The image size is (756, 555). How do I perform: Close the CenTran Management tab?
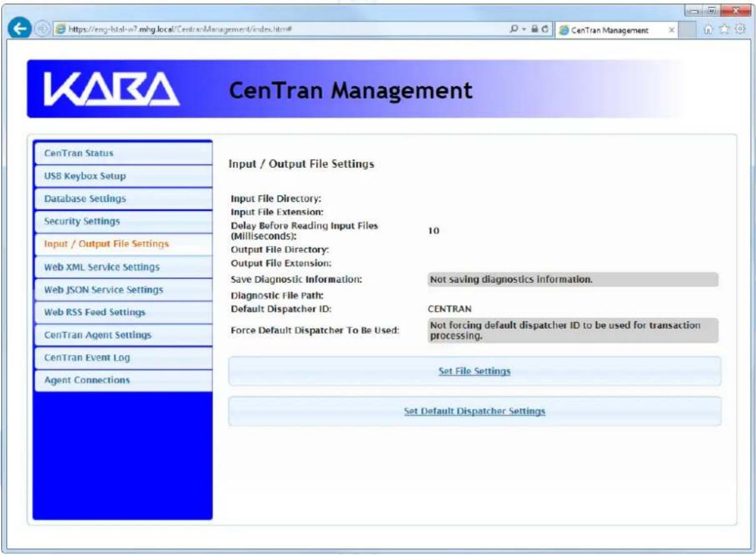pyautogui.click(x=670, y=30)
